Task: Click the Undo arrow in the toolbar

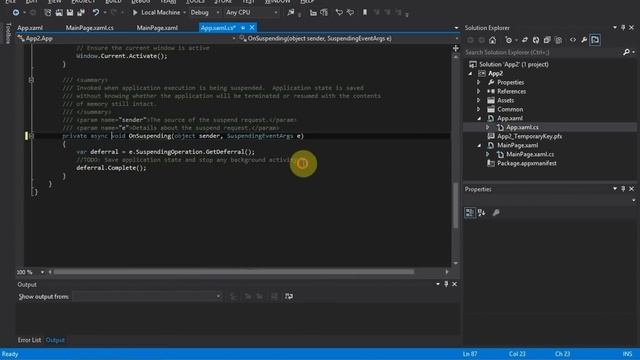Action: [x=96, y=13]
